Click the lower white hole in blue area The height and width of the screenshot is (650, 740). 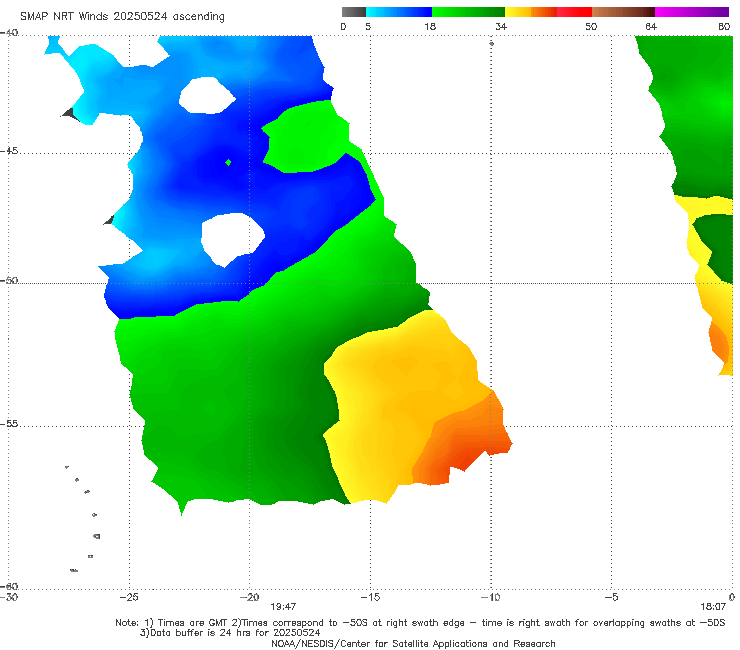(x=232, y=239)
